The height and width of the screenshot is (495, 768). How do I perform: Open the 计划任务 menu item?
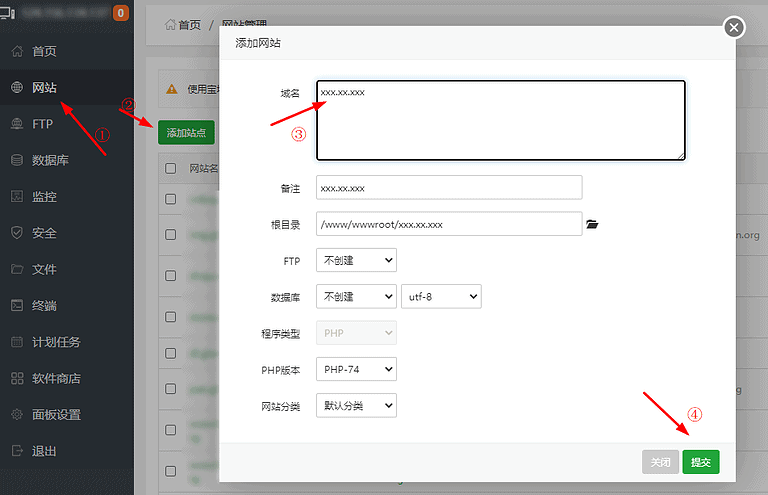(56, 342)
